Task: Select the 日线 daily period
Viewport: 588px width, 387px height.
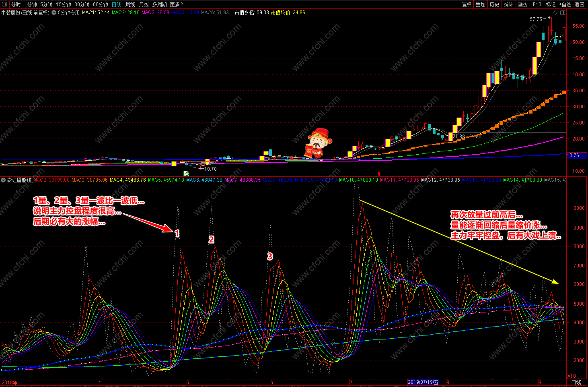Action: pyautogui.click(x=117, y=4)
